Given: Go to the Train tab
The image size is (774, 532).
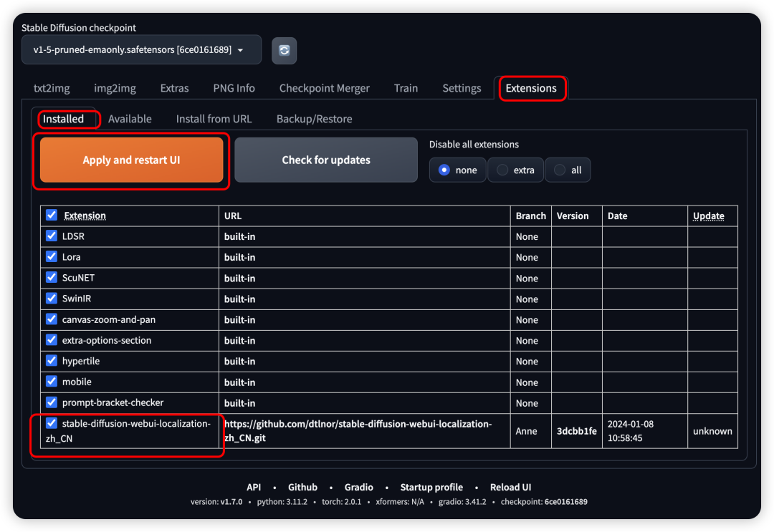Looking at the screenshot, I should pyautogui.click(x=405, y=88).
